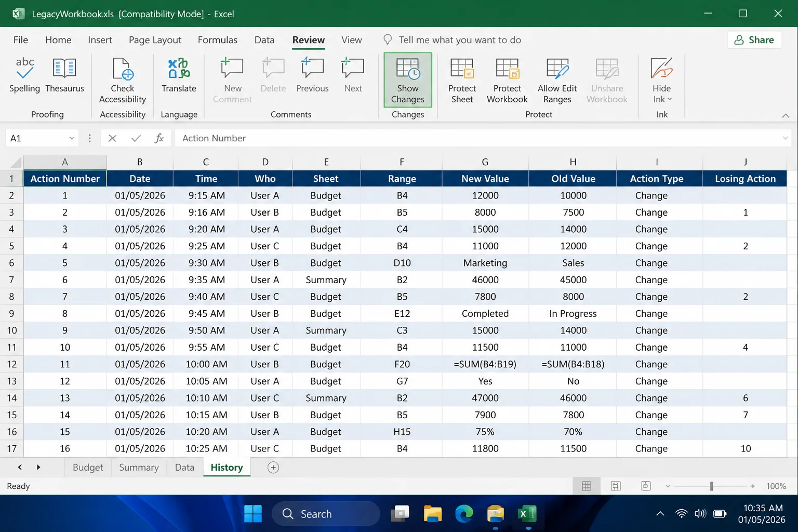Switch to Normal view in status bar

[587, 486]
